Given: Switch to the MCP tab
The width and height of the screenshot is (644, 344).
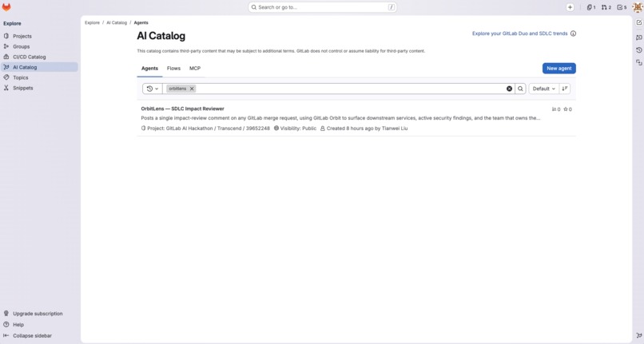Looking at the screenshot, I should (195, 69).
